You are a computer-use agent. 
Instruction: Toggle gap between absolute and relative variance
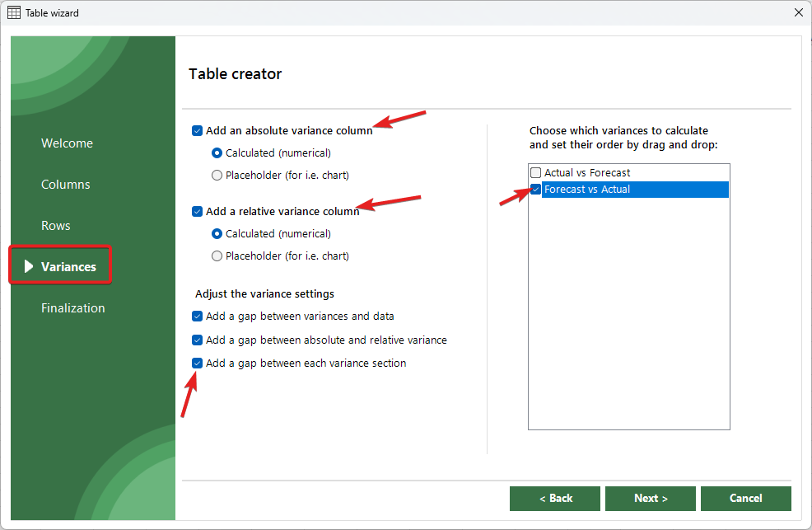pos(197,340)
